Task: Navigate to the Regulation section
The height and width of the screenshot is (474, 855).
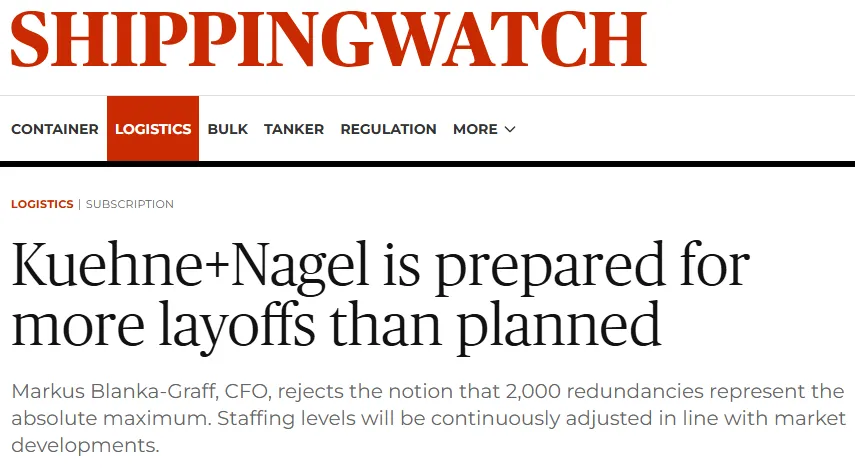Action: [388, 129]
